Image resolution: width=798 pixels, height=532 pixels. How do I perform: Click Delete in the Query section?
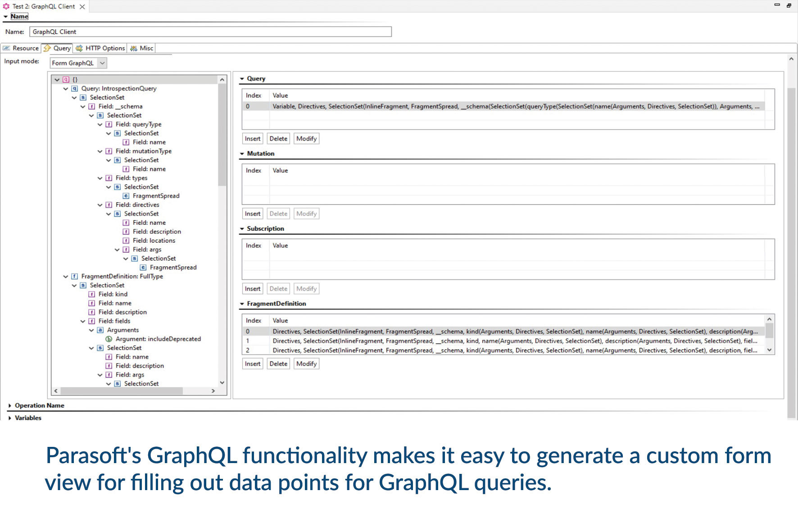pyautogui.click(x=278, y=139)
